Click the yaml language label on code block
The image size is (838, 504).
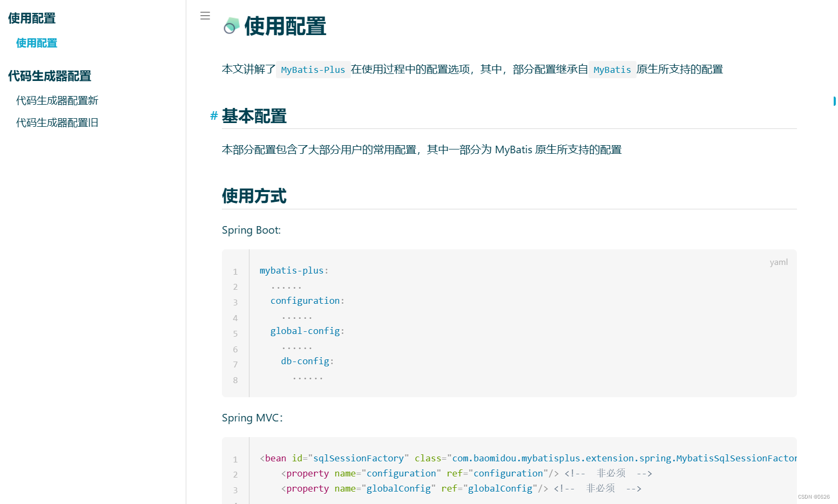tap(779, 262)
